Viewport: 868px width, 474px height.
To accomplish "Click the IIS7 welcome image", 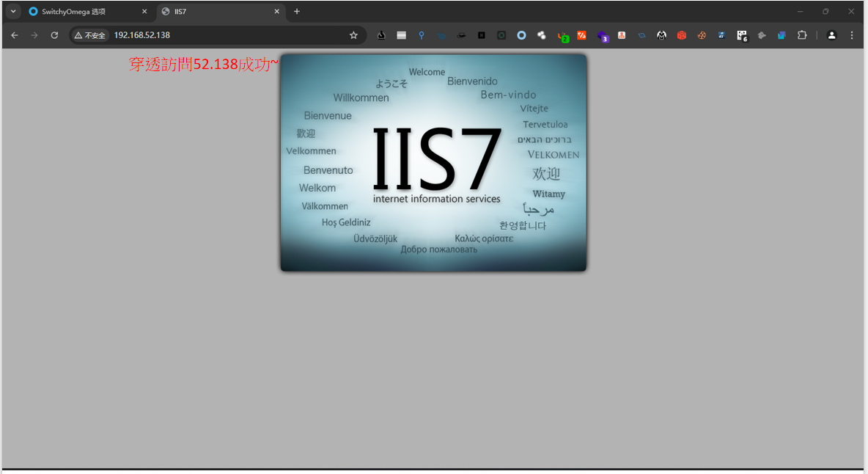I will click(433, 163).
